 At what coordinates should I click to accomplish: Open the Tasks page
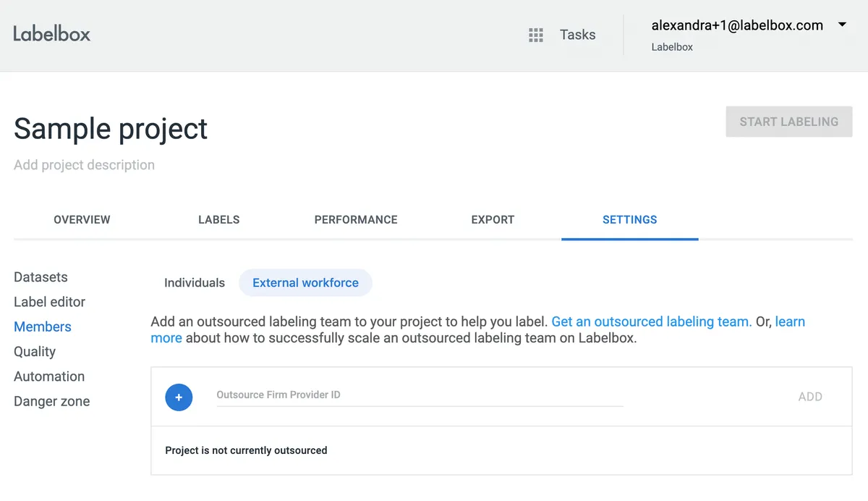tap(577, 35)
